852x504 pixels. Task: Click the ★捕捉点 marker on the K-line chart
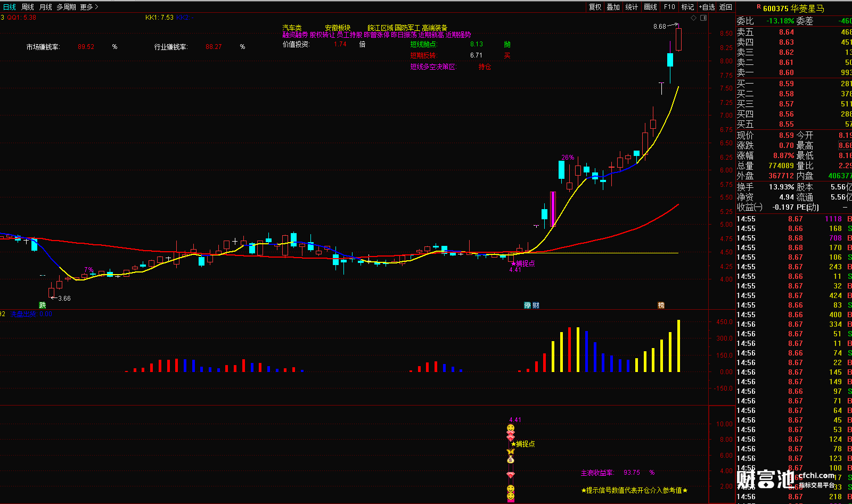tap(523, 263)
